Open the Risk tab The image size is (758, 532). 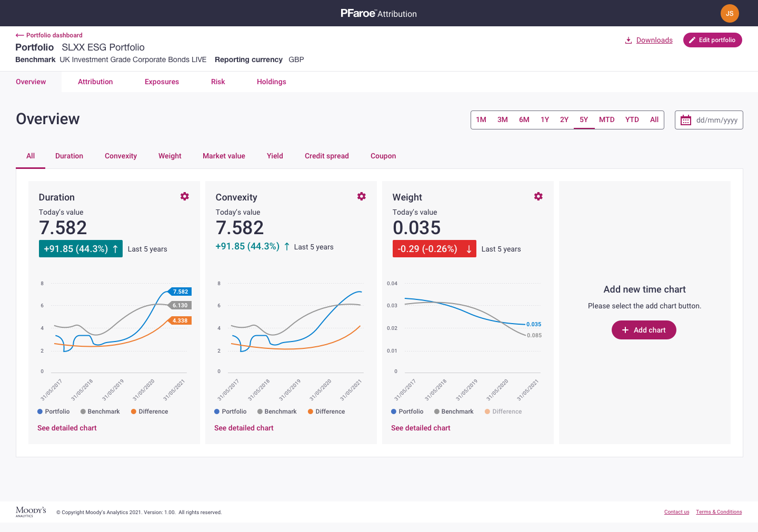point(218,82)
